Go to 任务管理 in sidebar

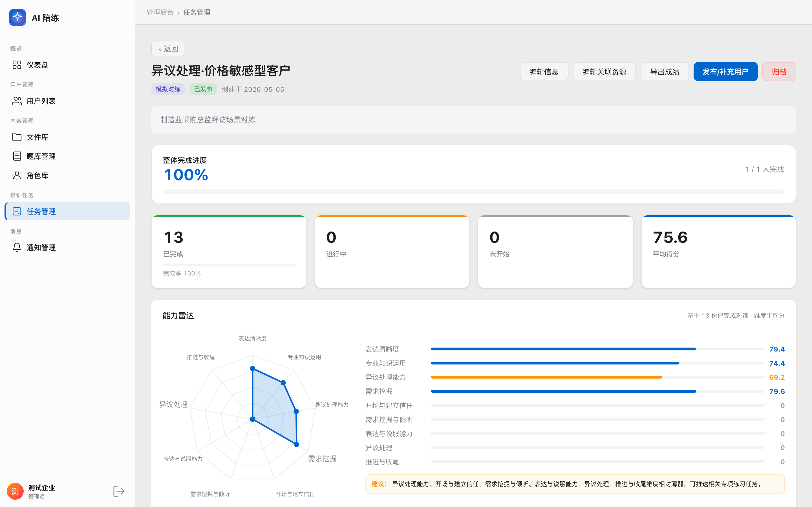(x=67, y=211)
